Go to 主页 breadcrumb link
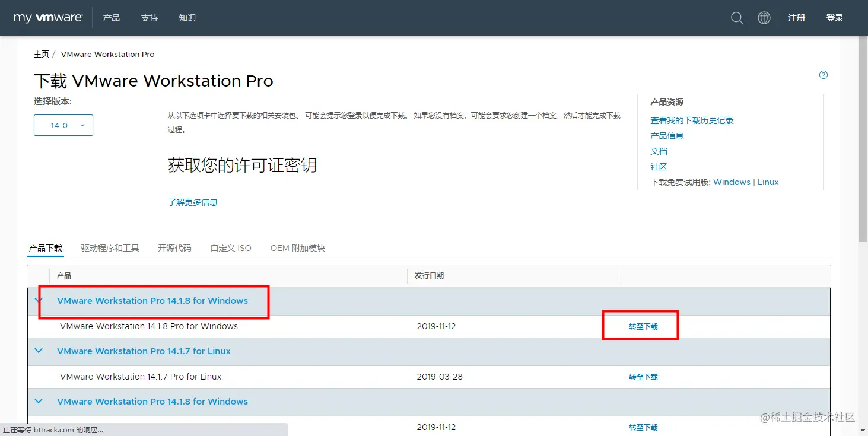The height and width of the screenshot is (436, 868). click(x=42, y=54)
